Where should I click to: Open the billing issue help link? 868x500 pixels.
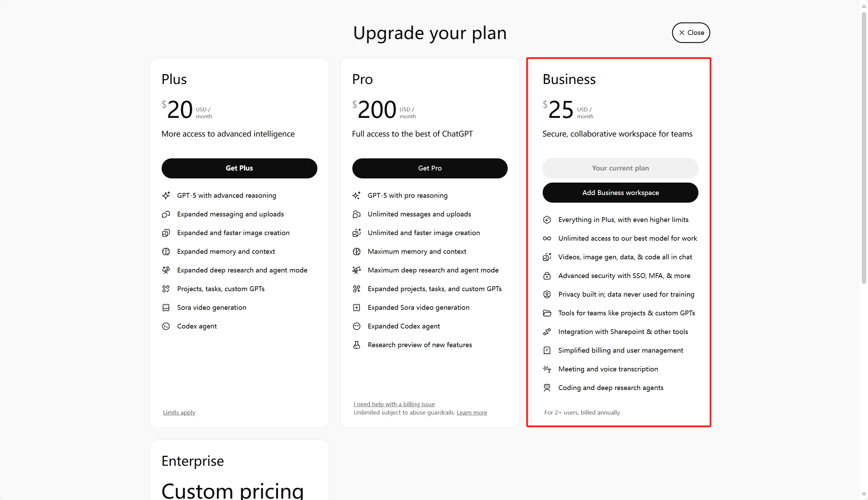[x=394, y=404]
